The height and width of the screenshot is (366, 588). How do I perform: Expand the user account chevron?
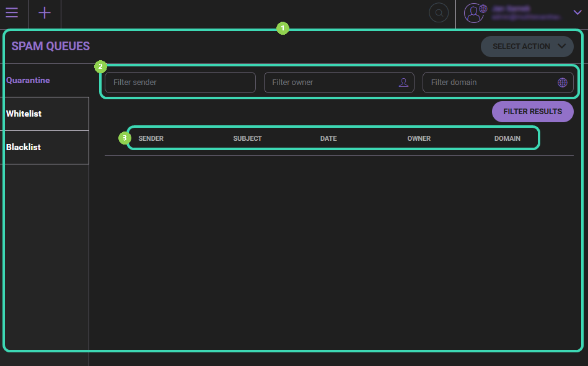point(577,12)
